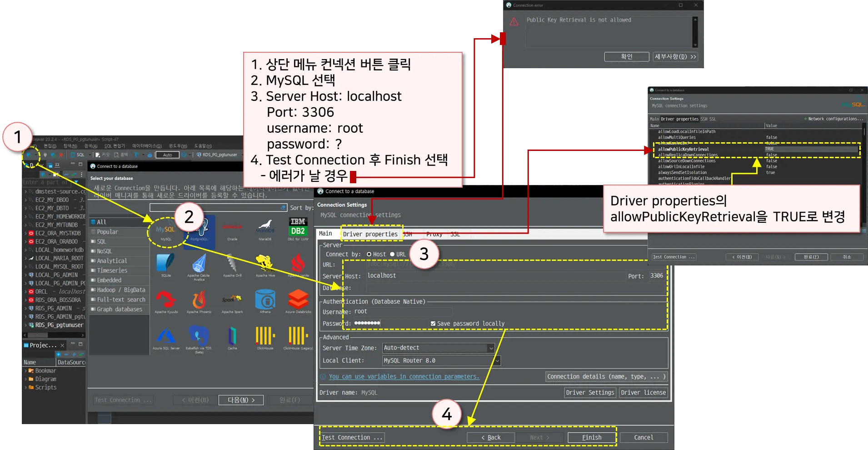Choose the Apache Hive driver

(265, 265)
